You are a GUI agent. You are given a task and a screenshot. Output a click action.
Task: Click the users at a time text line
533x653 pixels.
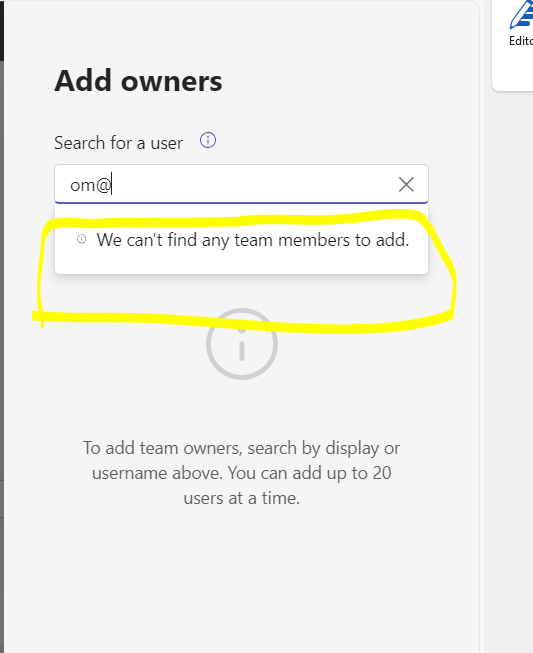point(242,498)
